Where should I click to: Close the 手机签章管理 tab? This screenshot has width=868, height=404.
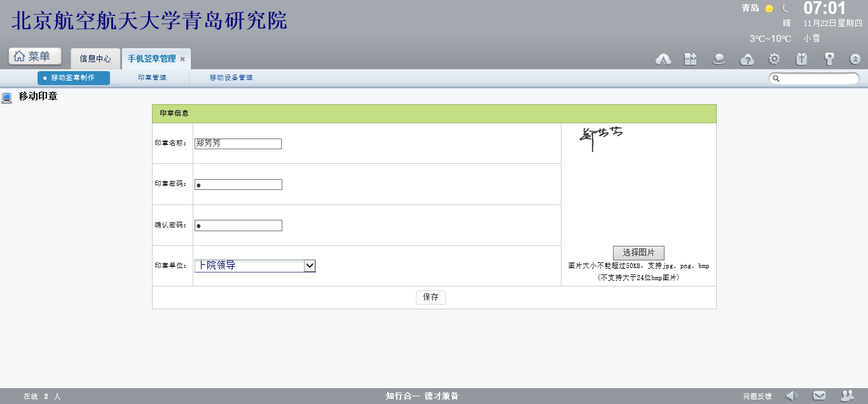[183, 59]
